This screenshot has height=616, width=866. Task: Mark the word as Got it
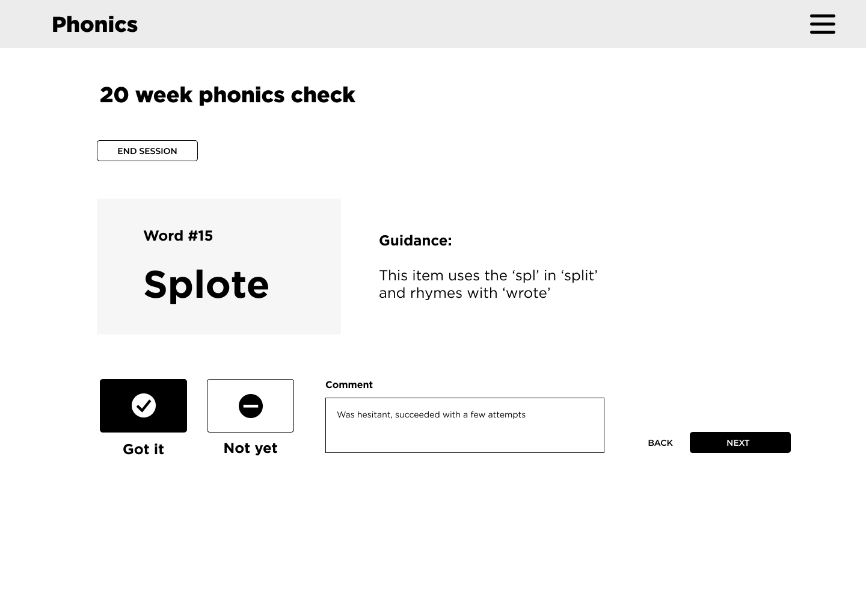click(143, 405)
